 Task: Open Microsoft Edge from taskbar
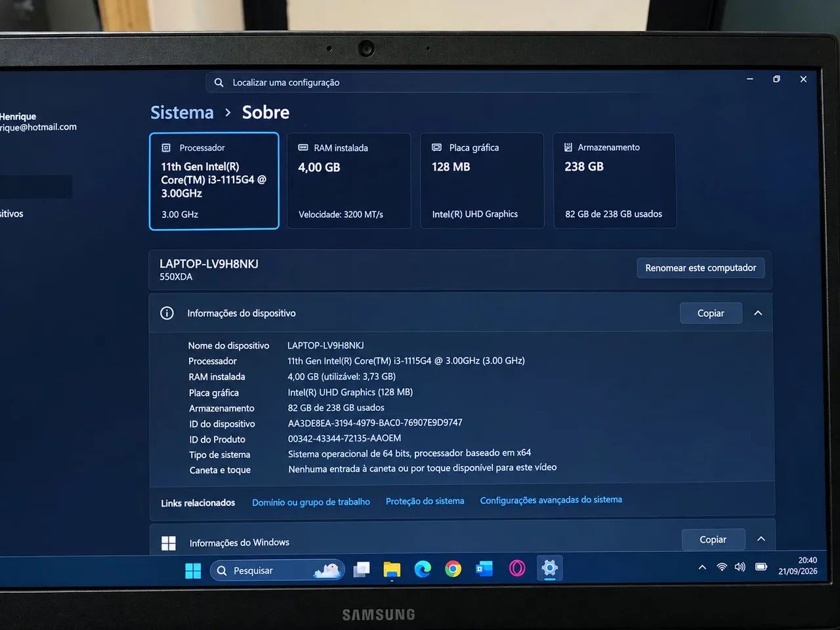pyautogui.click(x=423, y=569)
